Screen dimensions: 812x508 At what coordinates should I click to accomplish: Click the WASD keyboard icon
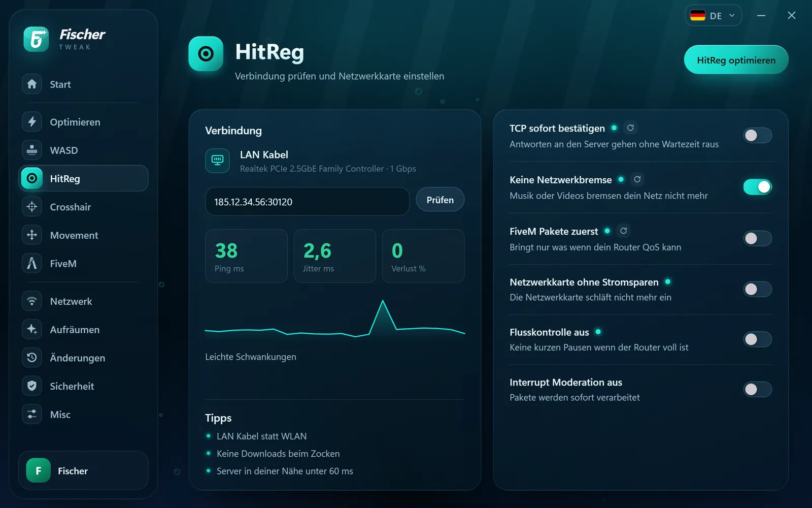(32, 150)
